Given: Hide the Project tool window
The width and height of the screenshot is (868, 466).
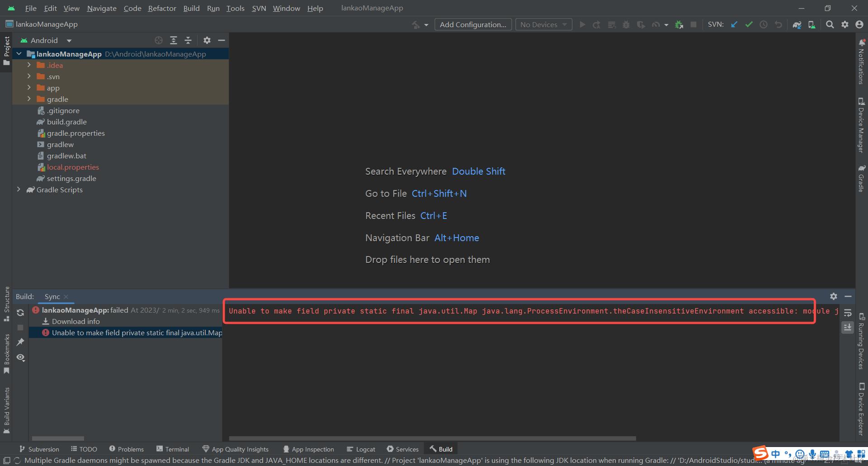Looking at the screenshot, I should point(222,41).
